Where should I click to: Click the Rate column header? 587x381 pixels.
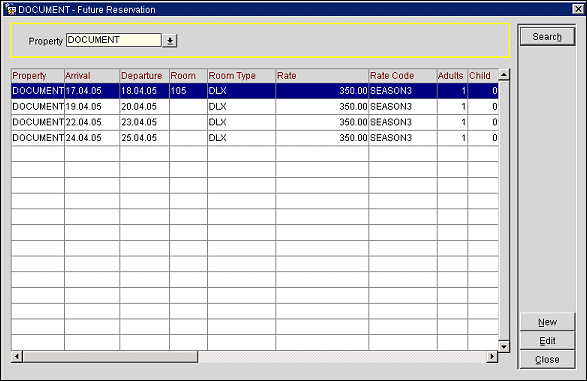point(322,76)
